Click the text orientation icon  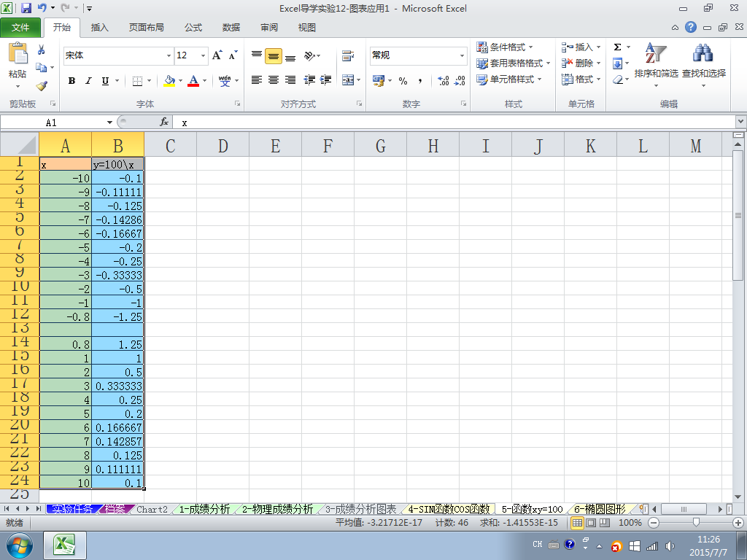309,55
